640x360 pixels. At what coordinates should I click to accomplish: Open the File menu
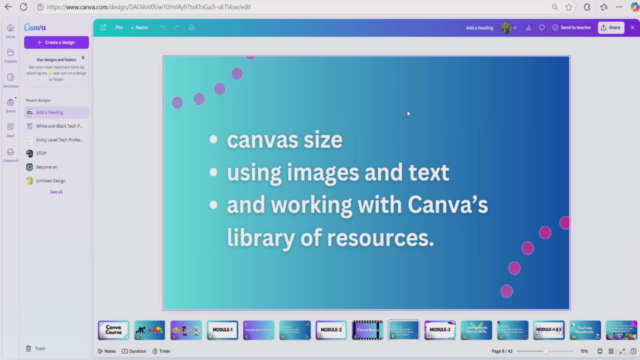(x=119, y=27)
